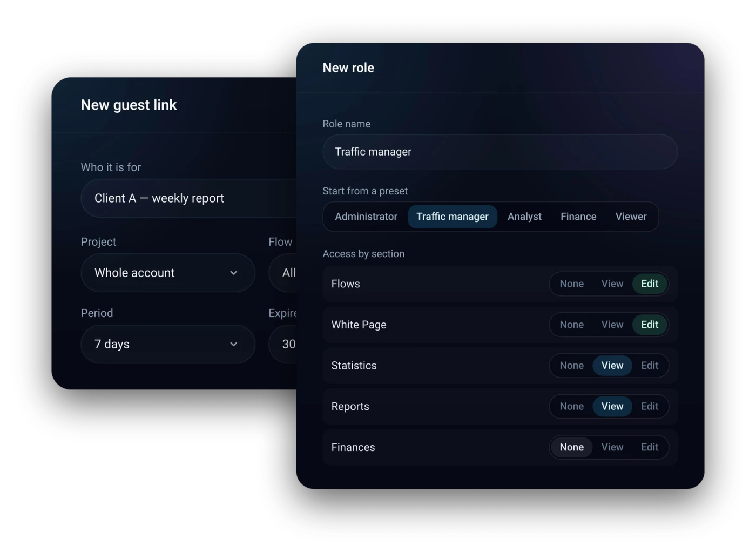Set Flows access to None

(x=571, y=284)
